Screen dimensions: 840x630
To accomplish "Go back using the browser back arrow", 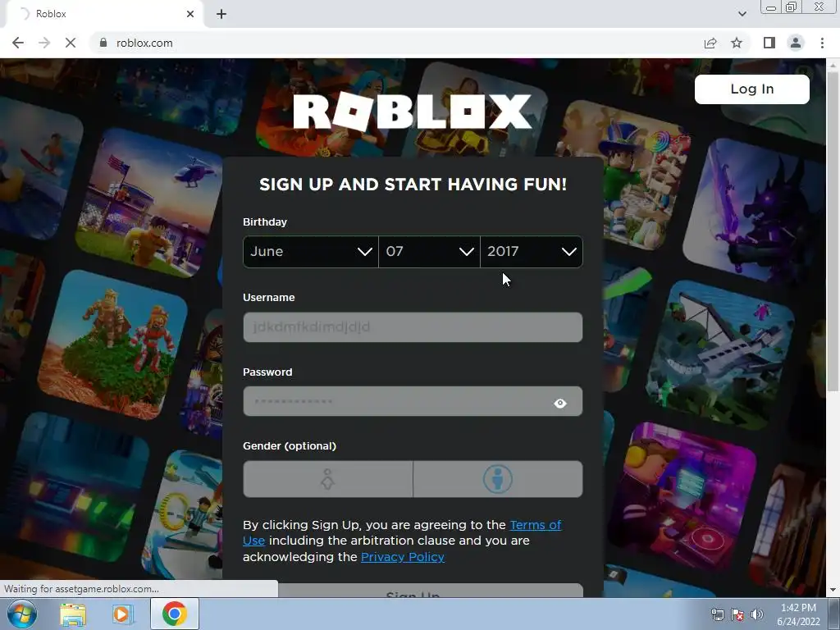I will click(x=18, y=43).
